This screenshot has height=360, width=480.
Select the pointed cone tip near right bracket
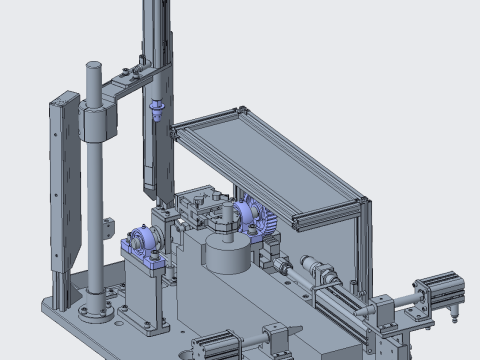click(363, 311)
